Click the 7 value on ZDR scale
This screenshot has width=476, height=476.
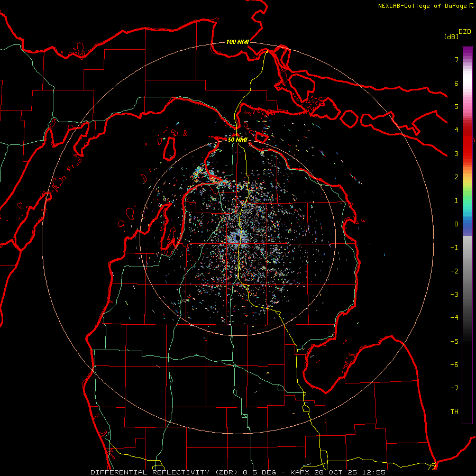456,59
